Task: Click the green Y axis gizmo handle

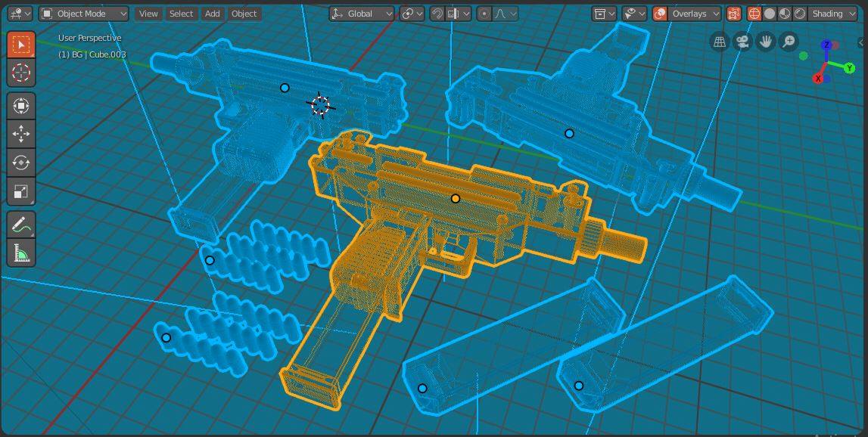Action: coord(849,68)
